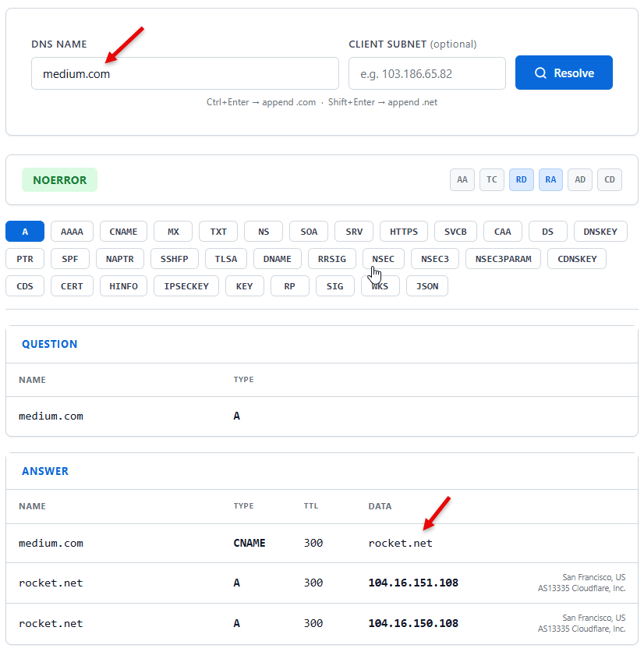Click IP address 104.16.150.108
This screenshot has width=644, height=652.
(413, 623)
